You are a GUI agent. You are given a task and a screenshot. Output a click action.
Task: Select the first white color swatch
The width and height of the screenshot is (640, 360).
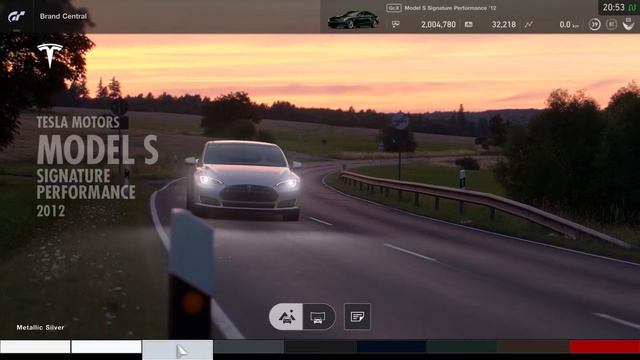35,347
